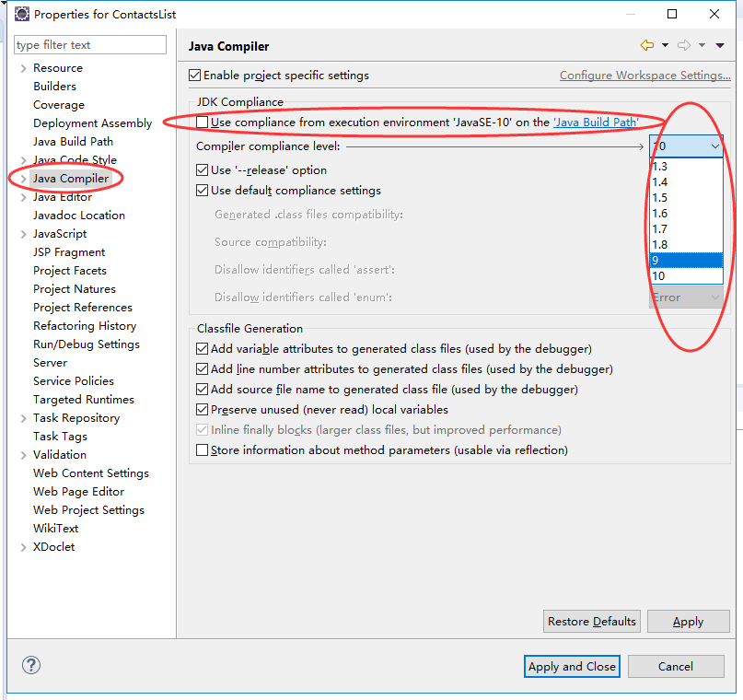Open Project Natures page

[x=75, y=289]
